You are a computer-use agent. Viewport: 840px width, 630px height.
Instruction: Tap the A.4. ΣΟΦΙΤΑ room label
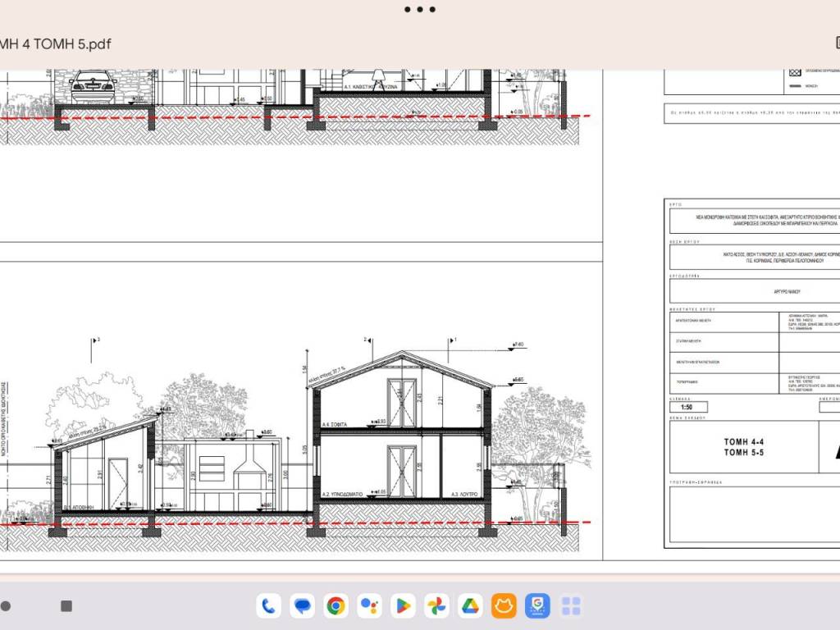[x=336, y=424]
